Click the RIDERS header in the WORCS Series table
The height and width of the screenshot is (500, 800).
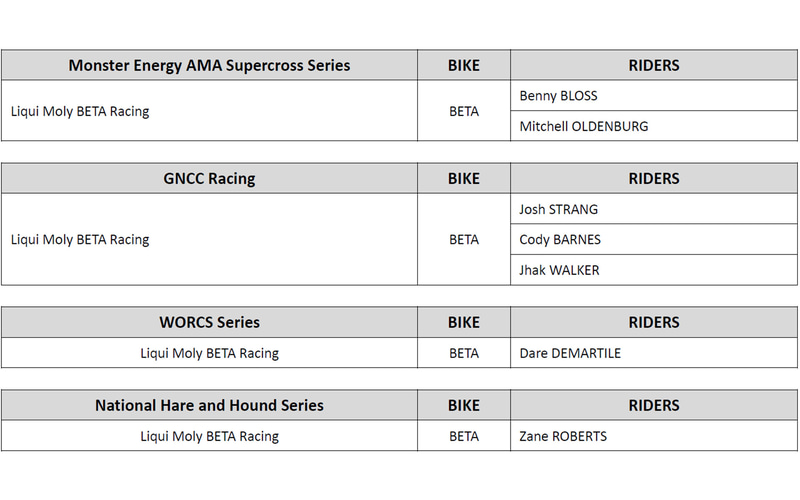(x=653, y=322)
